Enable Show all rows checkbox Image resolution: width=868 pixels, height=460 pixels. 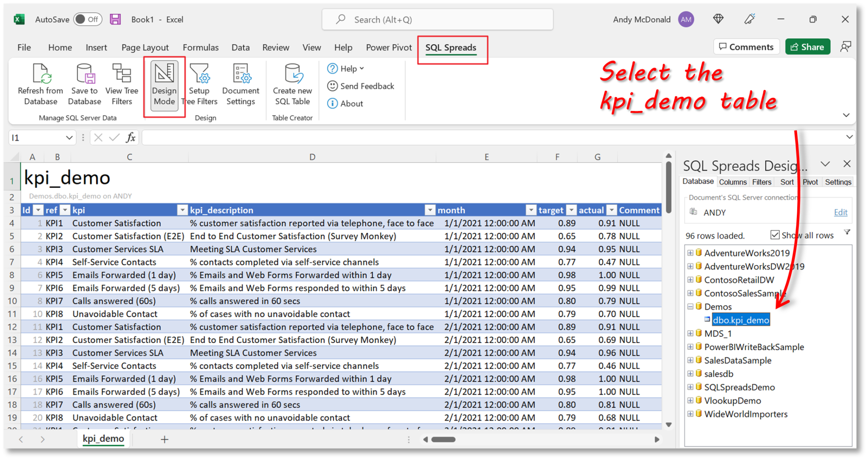click(x=776, y=233)
